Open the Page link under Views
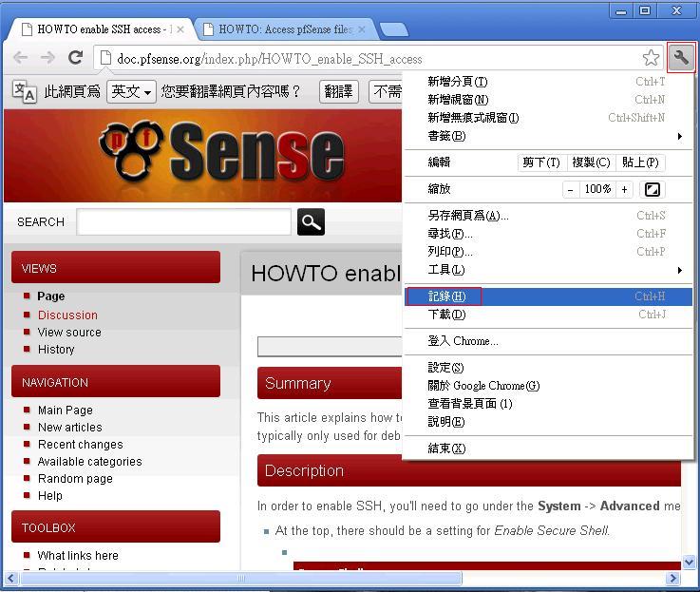Screen dimensions: 700x592 [x=51, y=296]
